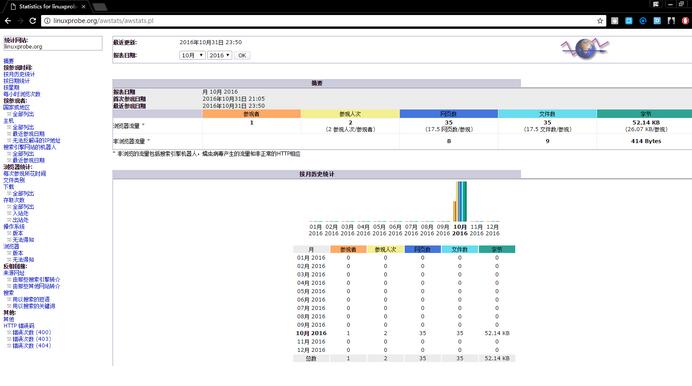This screenshot has width=692, height=386.
Task: Open the 出站处 sidebar link
Action: [20, 220]
